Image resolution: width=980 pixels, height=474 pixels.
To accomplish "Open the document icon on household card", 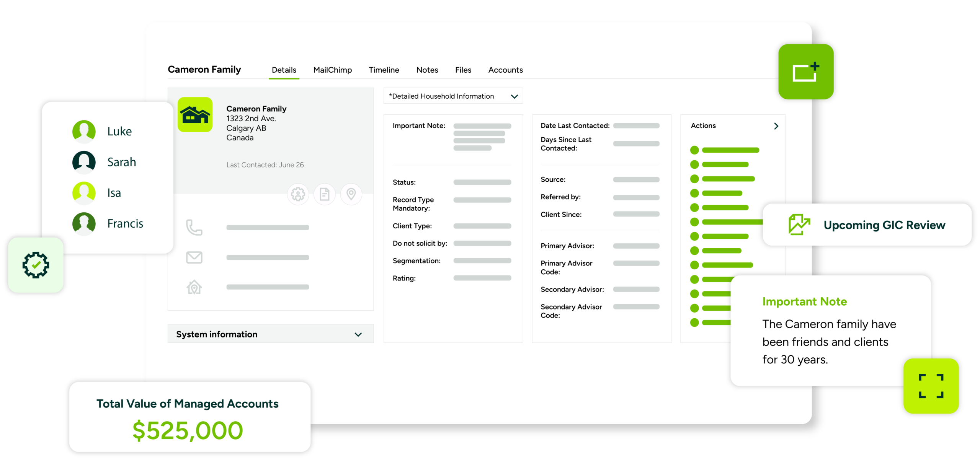I will [x=324, y=194].
